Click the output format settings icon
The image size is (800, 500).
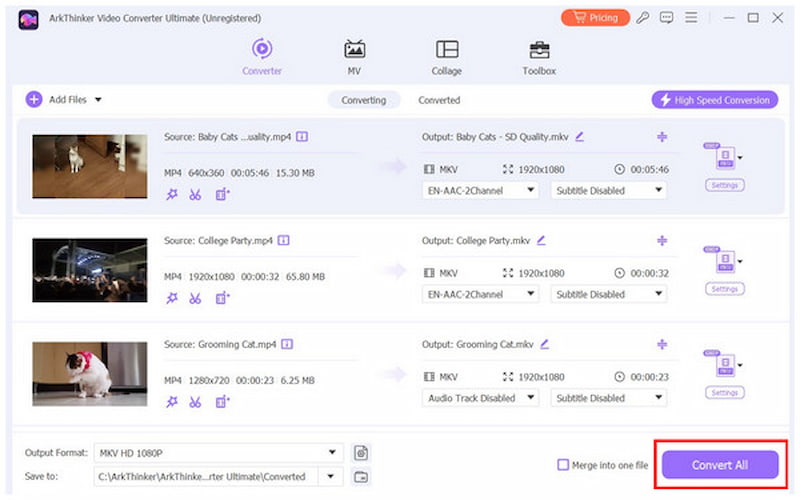click(361, 453)
